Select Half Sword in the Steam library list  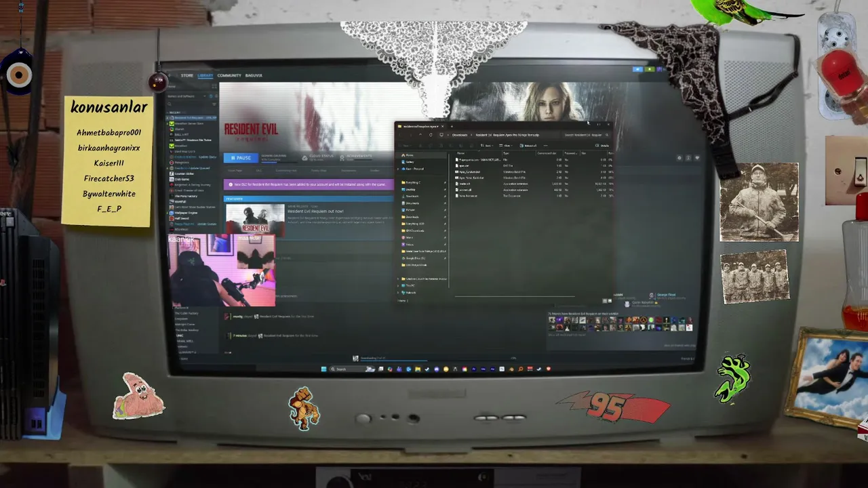click(180, 218)
